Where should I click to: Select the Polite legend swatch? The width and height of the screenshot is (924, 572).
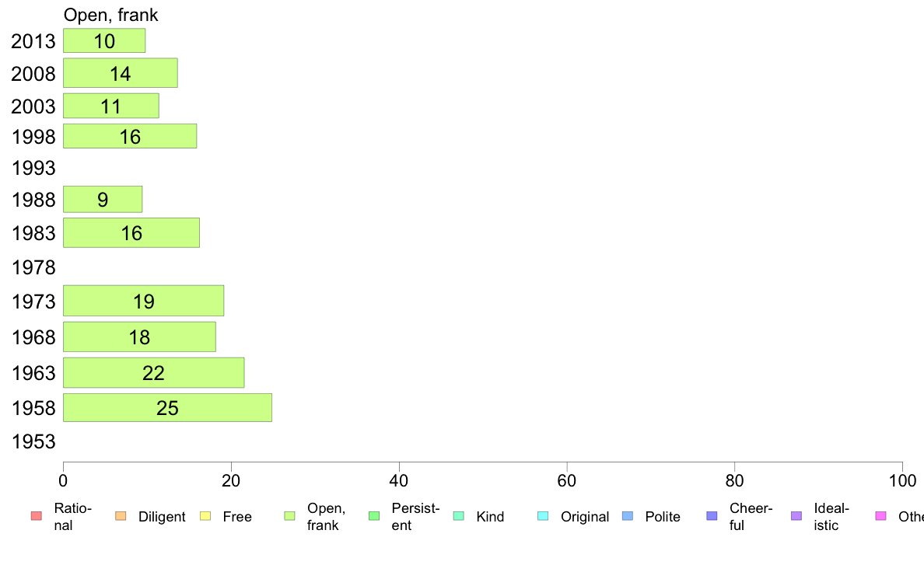coord(628,516)
